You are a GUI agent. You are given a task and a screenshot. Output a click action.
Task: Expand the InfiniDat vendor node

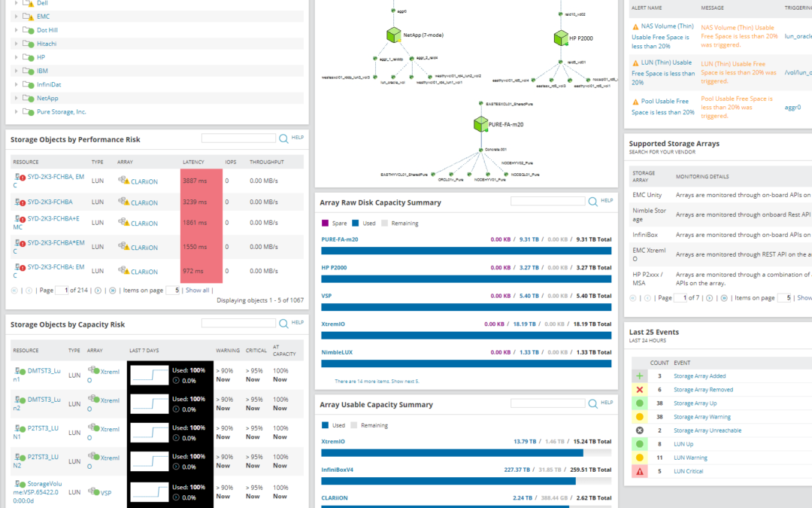click(x=16, y=84)
